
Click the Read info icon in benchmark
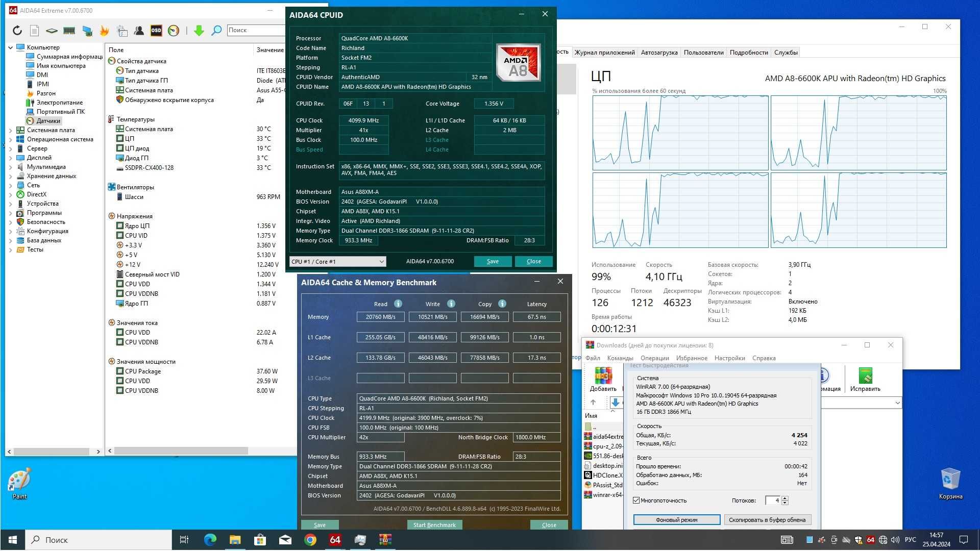point(398,304)
